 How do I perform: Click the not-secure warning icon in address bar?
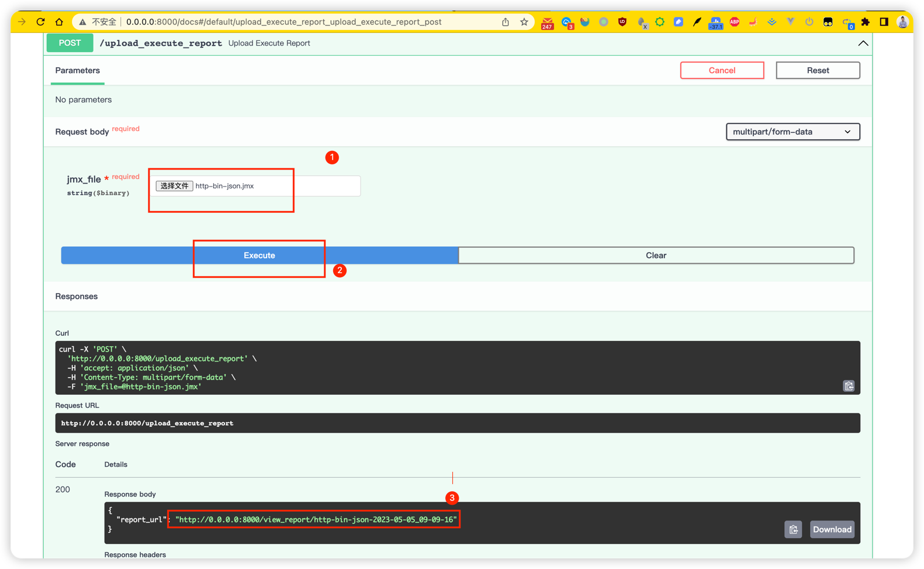click(83, 22)
